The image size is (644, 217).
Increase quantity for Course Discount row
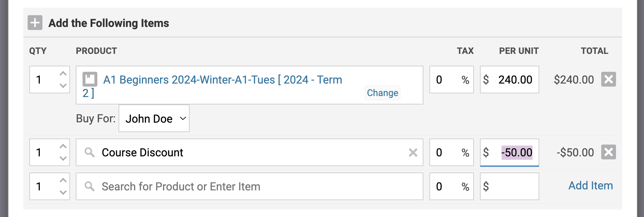tap(63, 147)
